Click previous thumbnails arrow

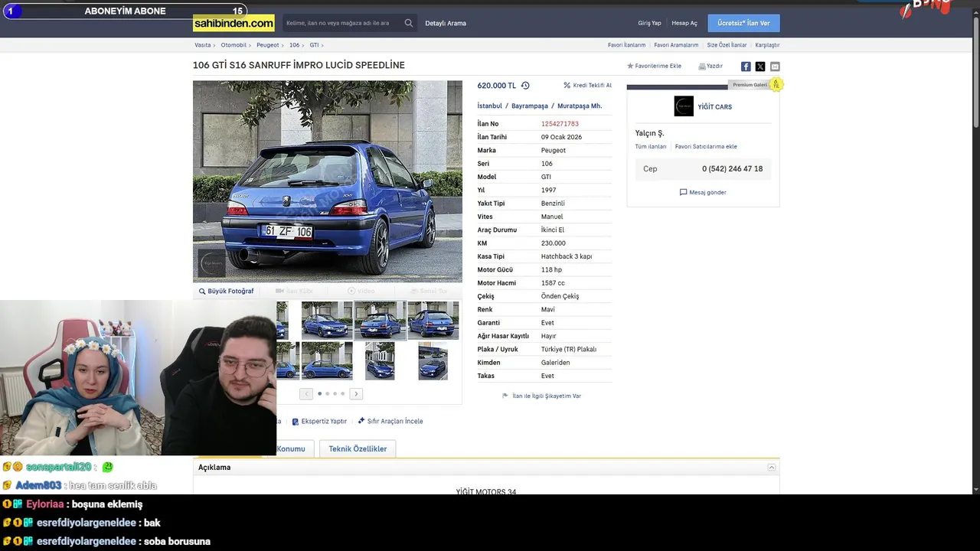(306, 393)
